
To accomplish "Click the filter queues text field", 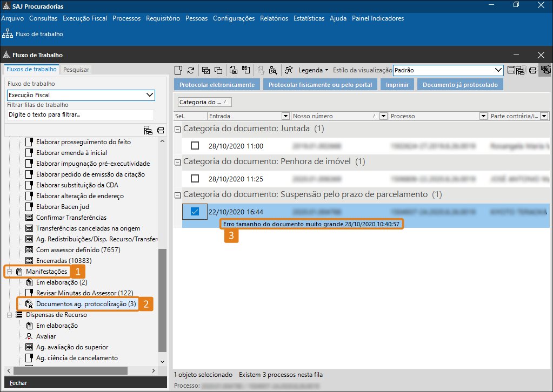I will [x=80, y=114].
